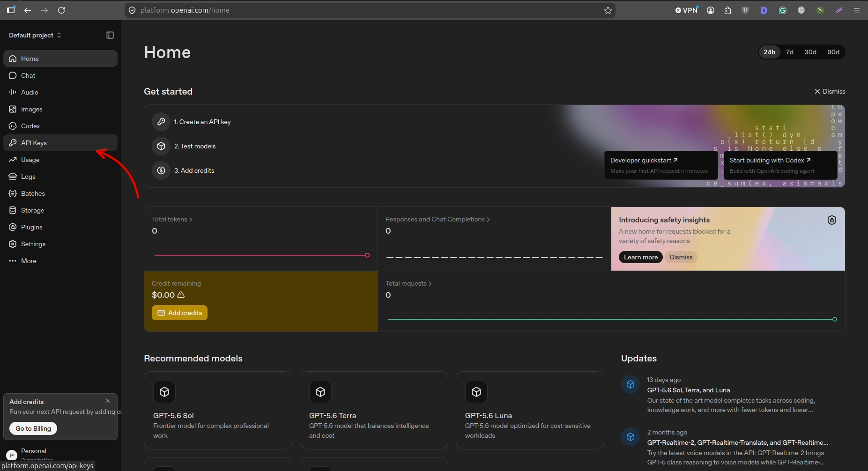868x471 pixels.
Task: Open the browser hamburger menu
Action: [x=857, y=10]
